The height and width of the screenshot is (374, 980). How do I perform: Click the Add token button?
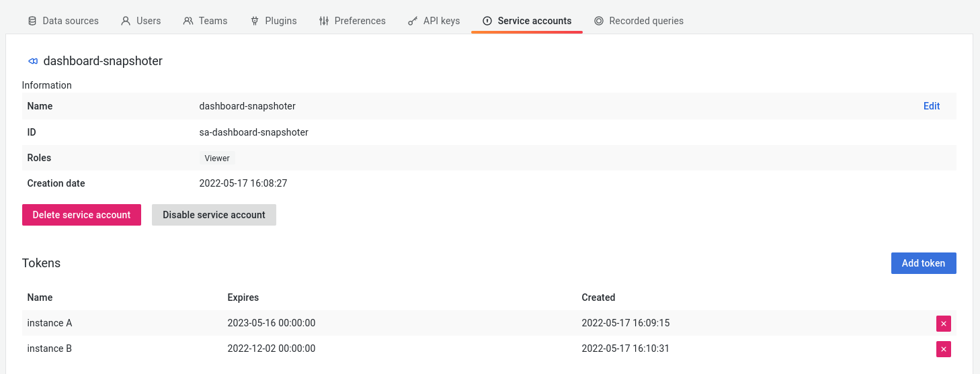point(923,263)
